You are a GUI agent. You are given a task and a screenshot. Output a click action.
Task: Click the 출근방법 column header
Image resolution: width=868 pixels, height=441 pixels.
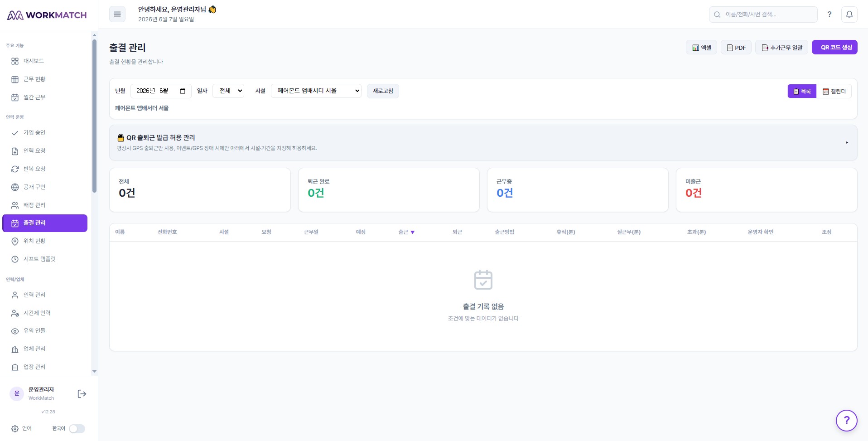pyautogui.click(x=505, y=232)
